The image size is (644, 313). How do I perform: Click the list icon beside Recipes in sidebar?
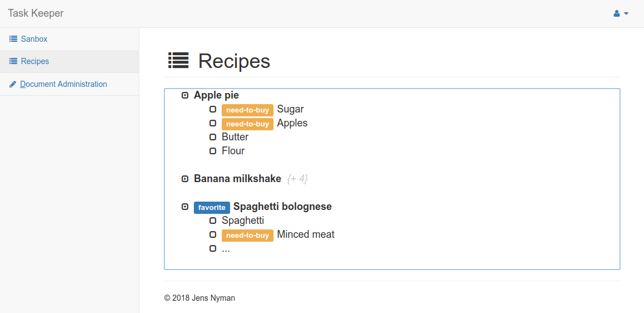pyautogui.click(x=13, y=61)
